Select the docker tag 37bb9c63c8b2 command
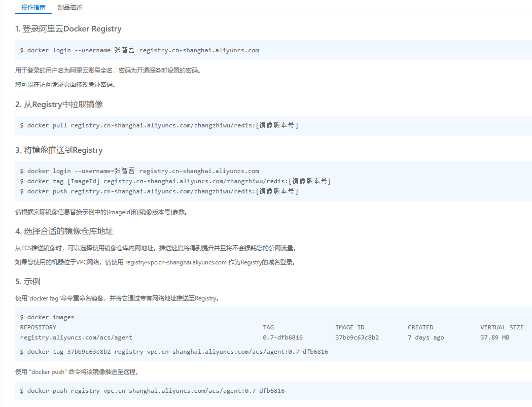Image resolution: width=532 pixels, height=407 pixels. tap(174, 352)
